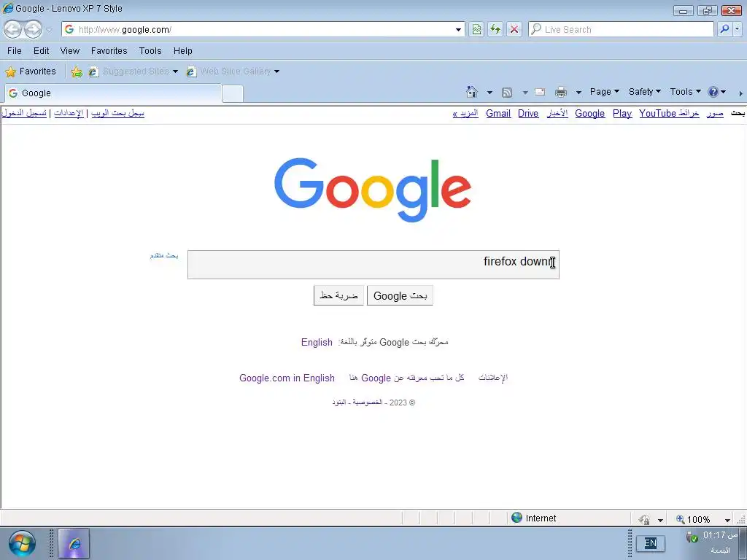Open the View menu

(69, 50)
